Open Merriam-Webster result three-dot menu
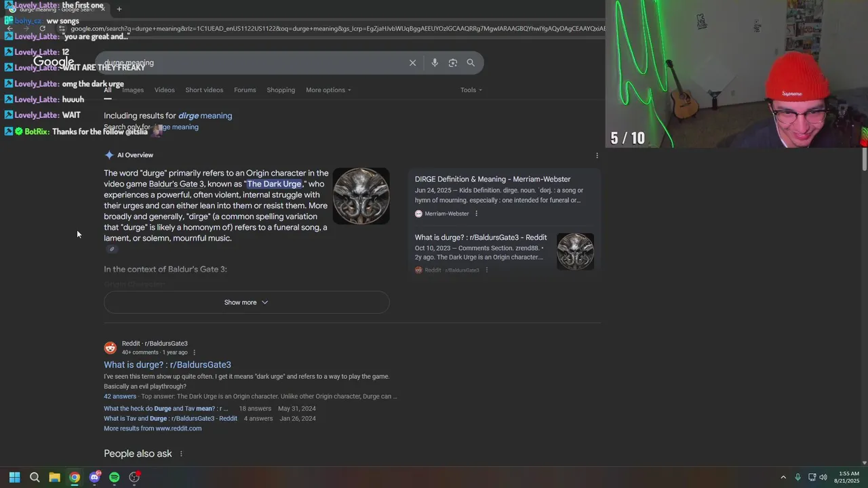 pos(476,213)
